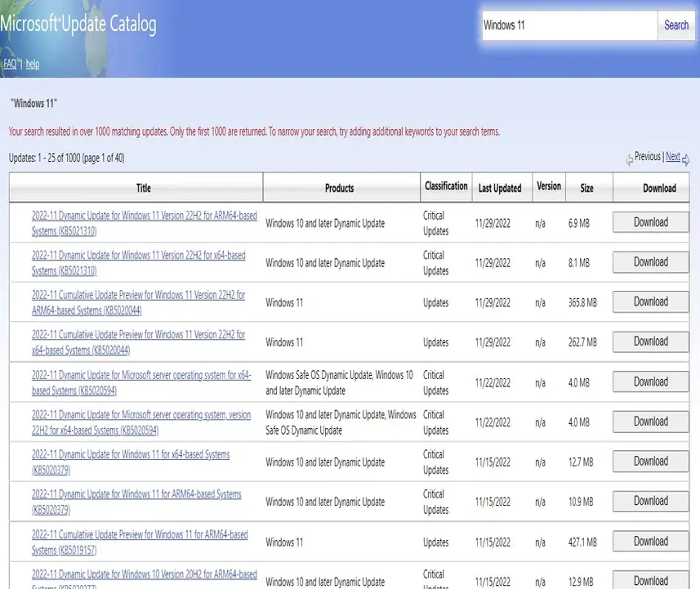Click the Windows 11 product cell for 365.8 MB update
Image resolution: width=700 pixels, height=589 pixels.
coord(284,303)
